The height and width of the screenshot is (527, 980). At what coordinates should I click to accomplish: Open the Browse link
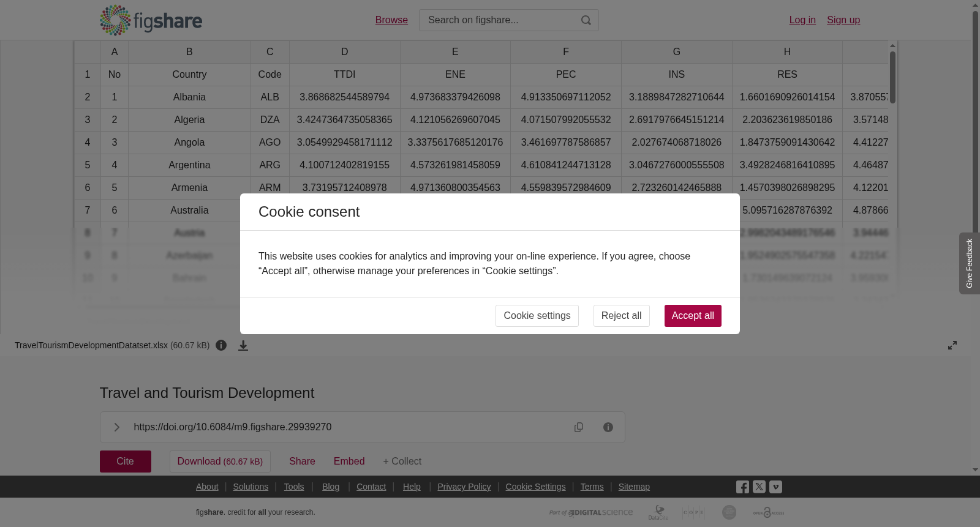coord(391,20)
